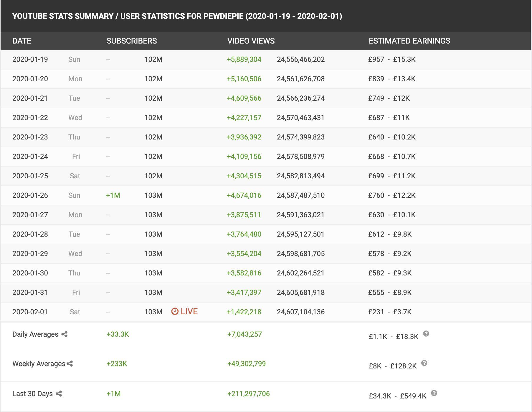Viewport: 532px width, 412px height.
Task: Select the 2020-01-19 date row
Action: pos(30,59)
